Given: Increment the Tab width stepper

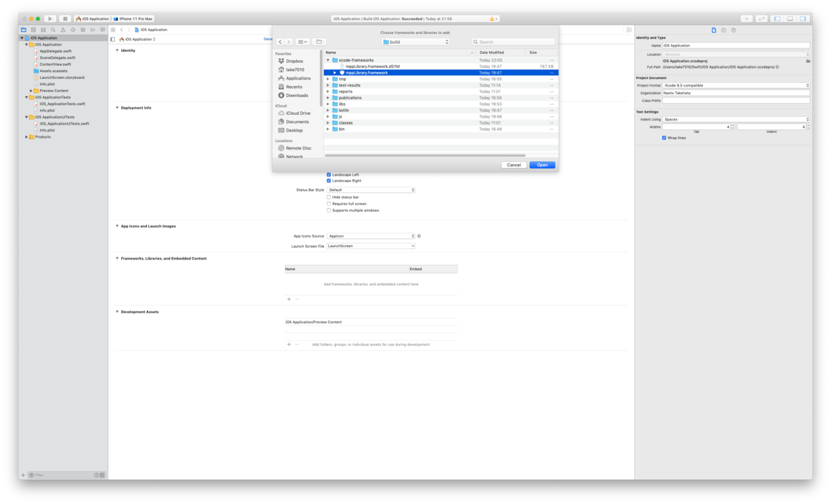Looking at the screenshot, I should point(733,126).
